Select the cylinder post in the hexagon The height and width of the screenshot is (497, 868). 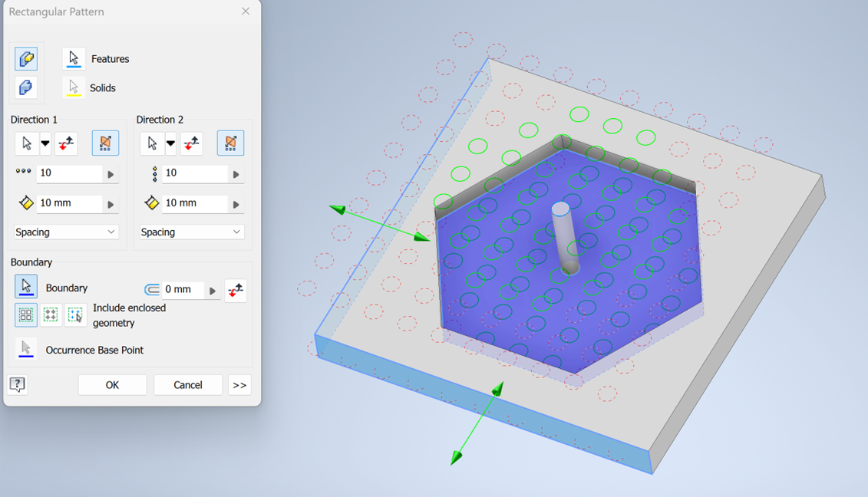point(565,238)
